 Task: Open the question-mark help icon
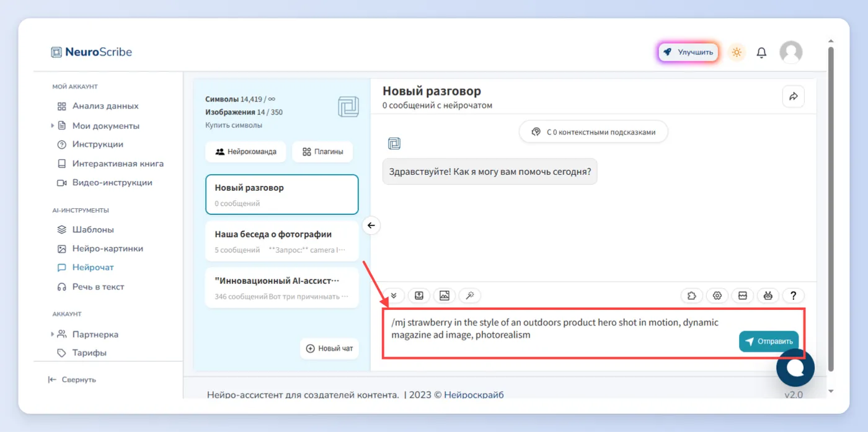click(794, 296)
